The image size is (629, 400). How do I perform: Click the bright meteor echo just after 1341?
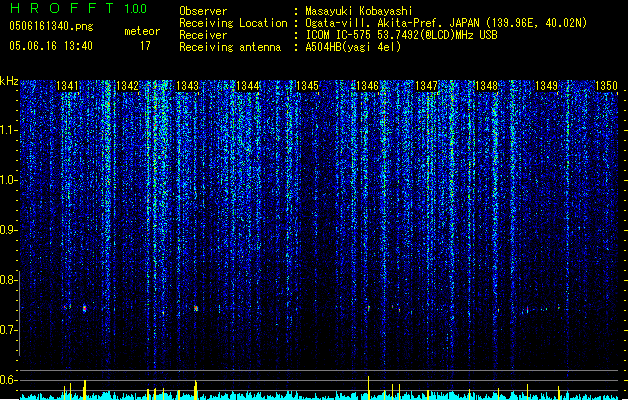84,308
